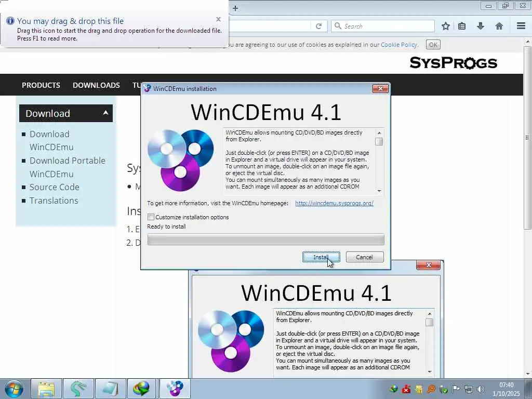This screenshot has height=399, width=532.
Task: Go to browser Home page
Action: pos(499,26)
